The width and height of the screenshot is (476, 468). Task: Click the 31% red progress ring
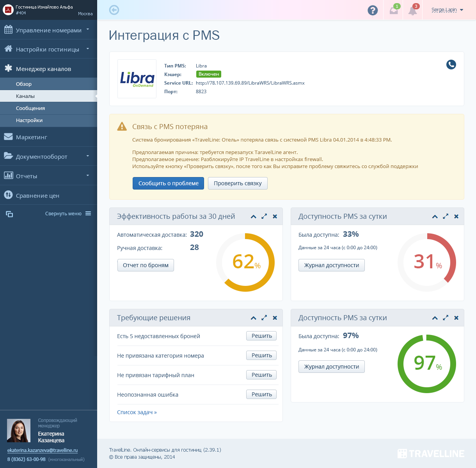[x=427, y=262]
